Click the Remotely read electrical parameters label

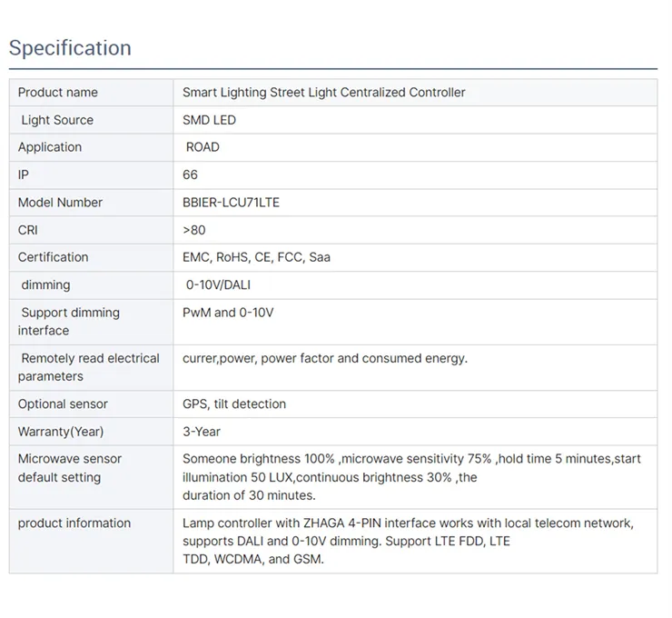pyautogui.click(x=89, y=367)
